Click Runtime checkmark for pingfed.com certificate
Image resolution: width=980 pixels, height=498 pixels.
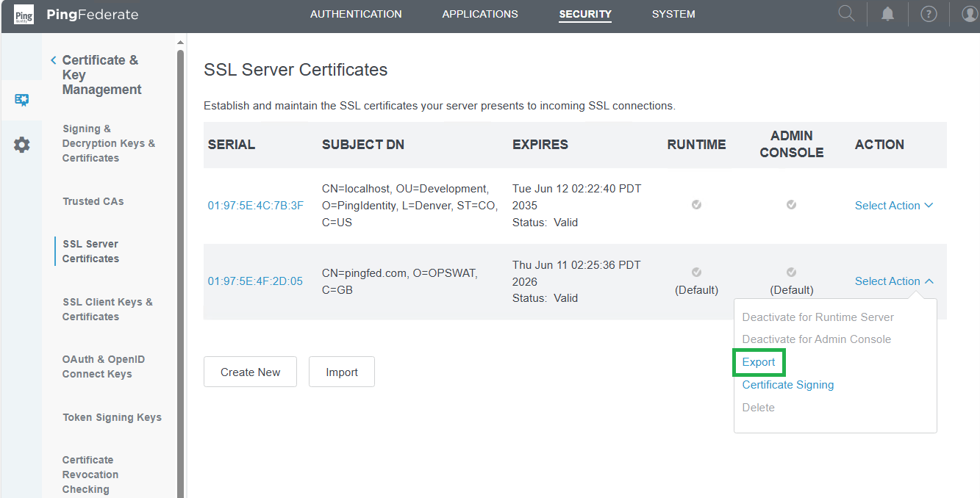tap(696, 272)
